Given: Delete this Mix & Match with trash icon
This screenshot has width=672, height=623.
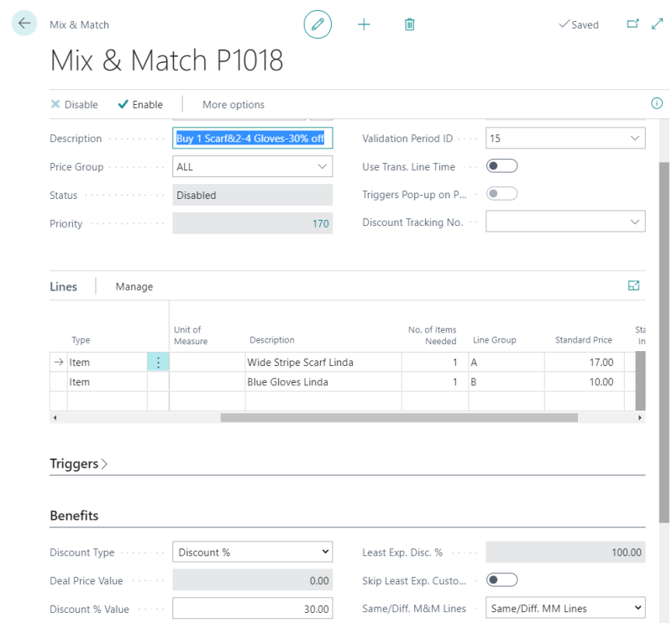Looking at the screenshot, I should point(409,24).
